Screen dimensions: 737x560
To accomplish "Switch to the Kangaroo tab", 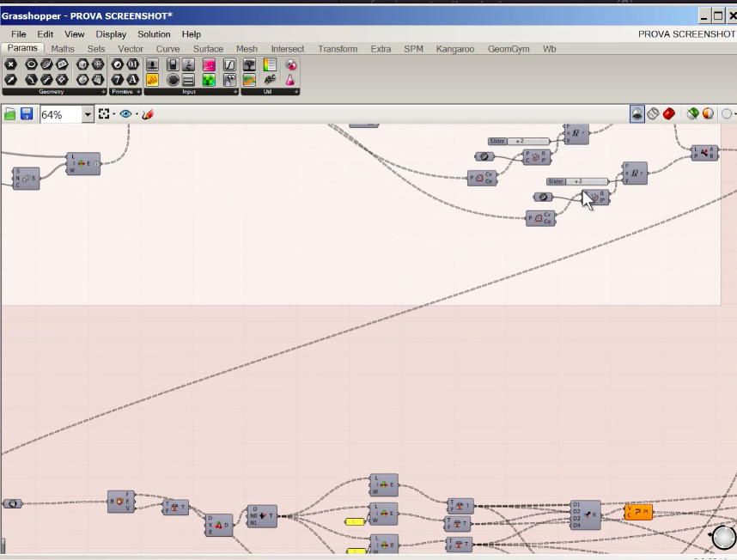I will [x=454, y=49].
